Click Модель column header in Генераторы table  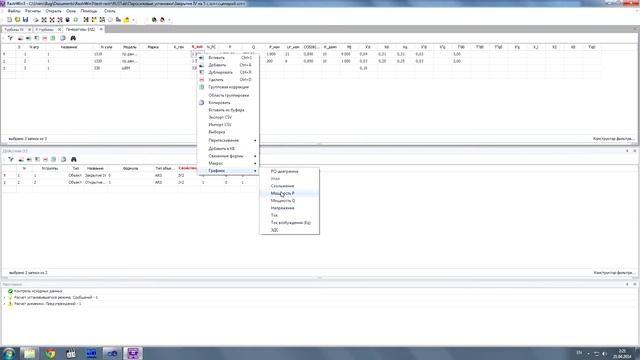129,47
